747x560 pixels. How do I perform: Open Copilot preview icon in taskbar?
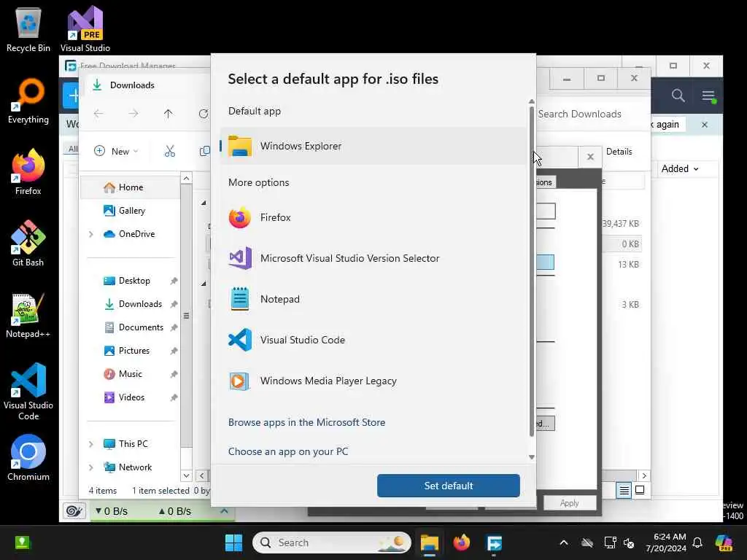click(724, 542)
